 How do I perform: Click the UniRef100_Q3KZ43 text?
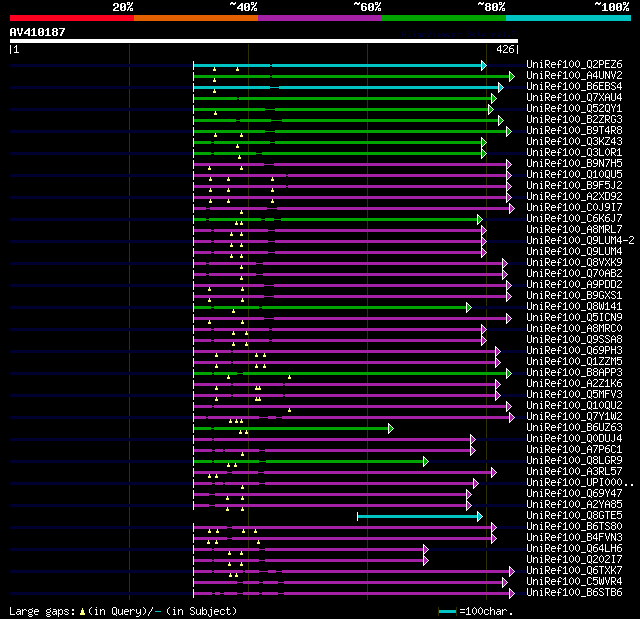coord(574,142)
